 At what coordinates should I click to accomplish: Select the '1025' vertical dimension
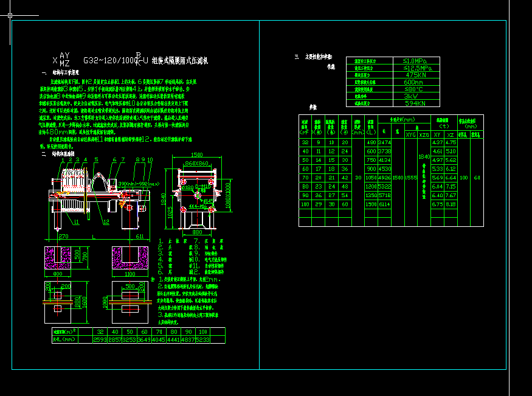pyautogui.click(x=170, y=212)
